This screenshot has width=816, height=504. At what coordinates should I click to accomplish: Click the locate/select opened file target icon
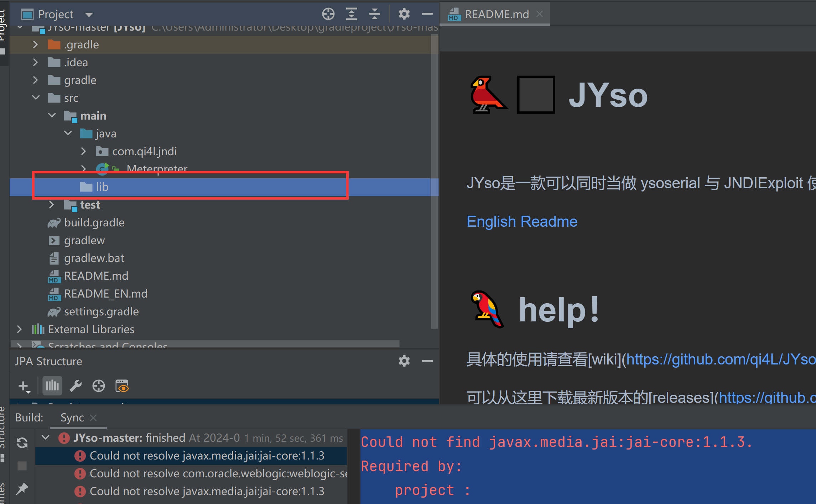[328, 14]
